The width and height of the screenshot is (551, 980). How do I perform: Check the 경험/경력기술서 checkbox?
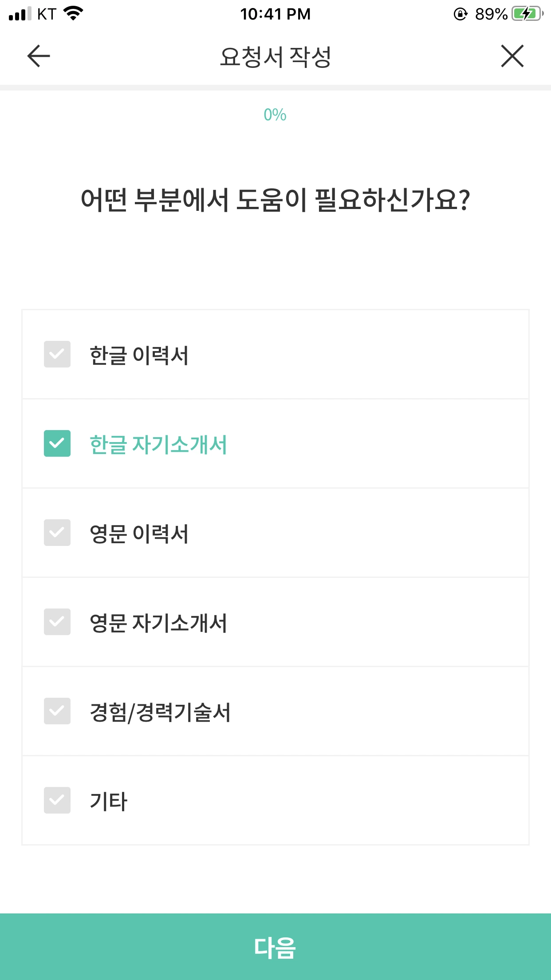pyautogui.click(x=57, y=711)
